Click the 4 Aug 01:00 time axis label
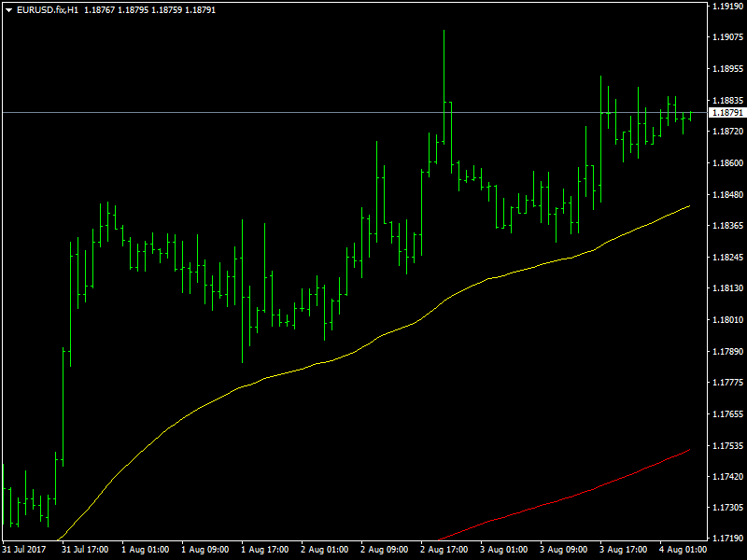The image size is (747, 560). coord(684,550)
